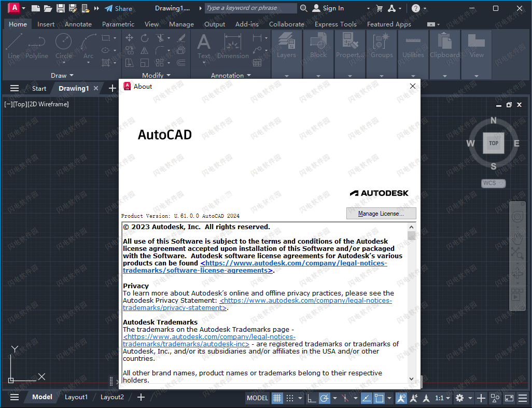Expand the Draw panel dropdown
532x408 pixels.
pos(62,75)
